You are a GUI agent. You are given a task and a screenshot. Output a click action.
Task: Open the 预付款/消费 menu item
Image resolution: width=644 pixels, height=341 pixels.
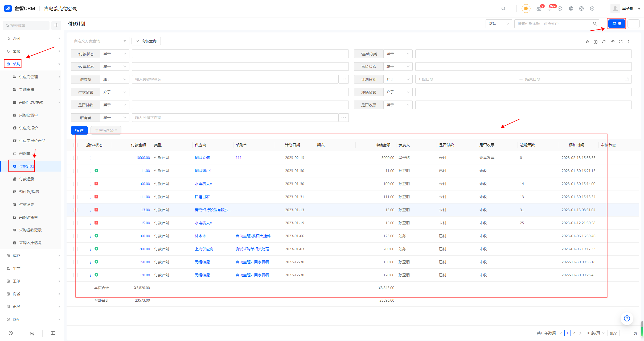click(x=29, y=192)
